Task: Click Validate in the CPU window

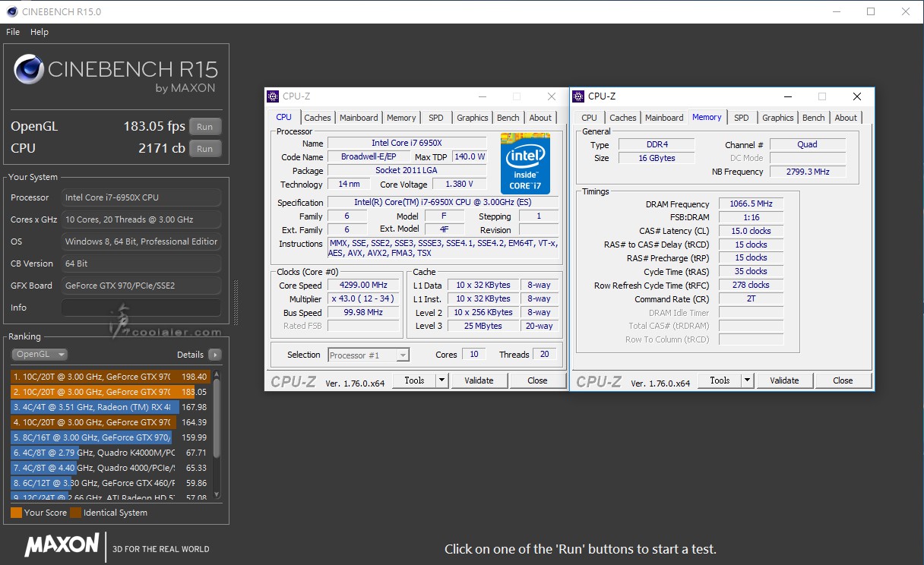Action: click(x=479, y=380)
